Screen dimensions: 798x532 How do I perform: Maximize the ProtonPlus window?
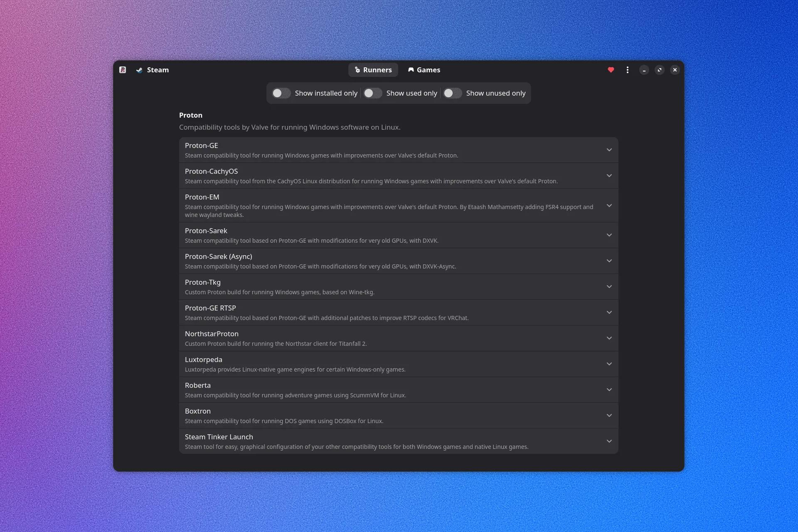[x=660, y=70]
